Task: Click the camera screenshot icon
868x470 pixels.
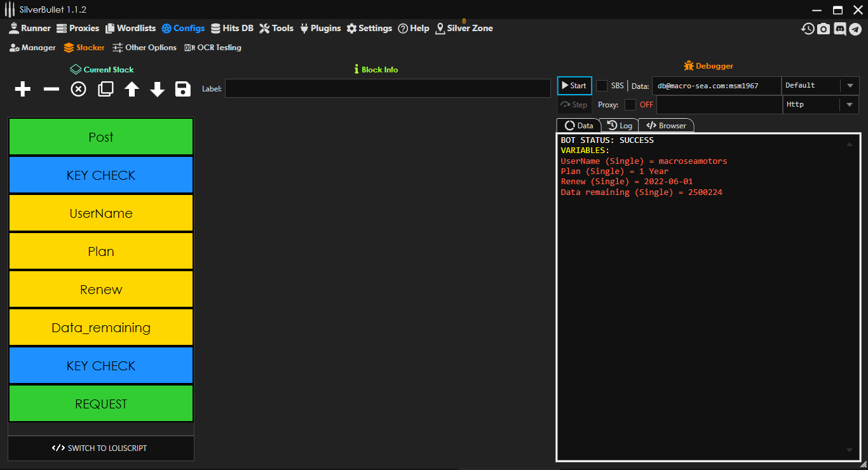Action: point(824,29)
